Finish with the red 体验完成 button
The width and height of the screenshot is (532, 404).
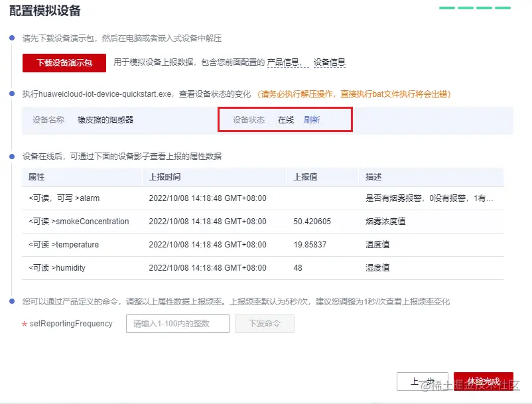(483, 381)
